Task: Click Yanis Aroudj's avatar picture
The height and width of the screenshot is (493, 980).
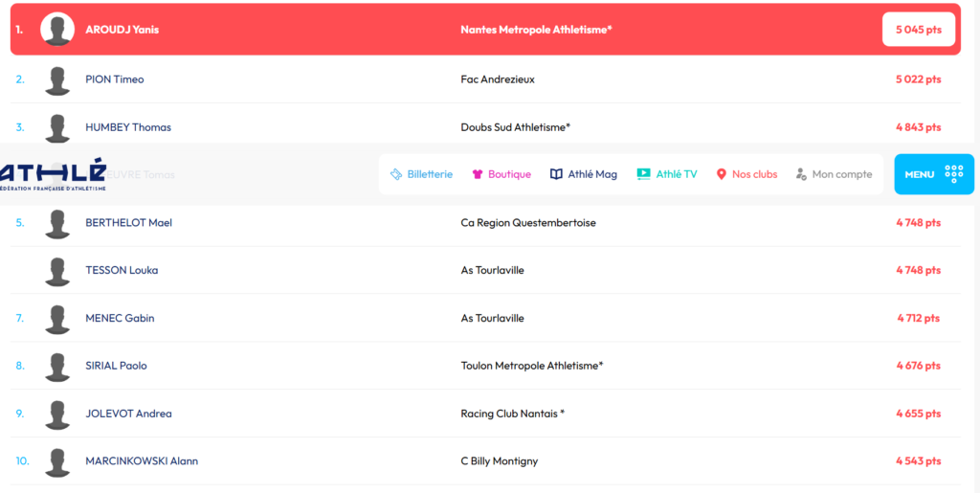Action: [57, 30]
